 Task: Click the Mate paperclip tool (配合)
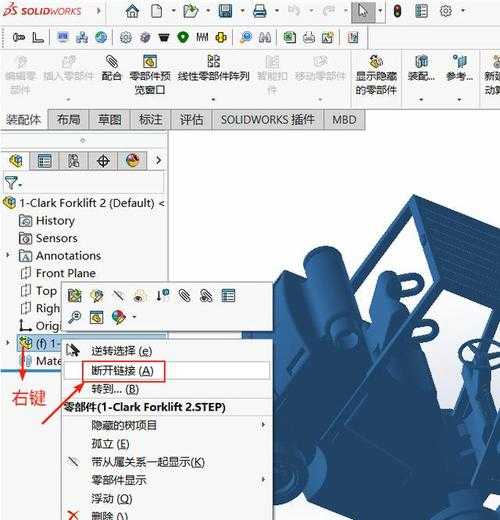(x=111, y=69)
